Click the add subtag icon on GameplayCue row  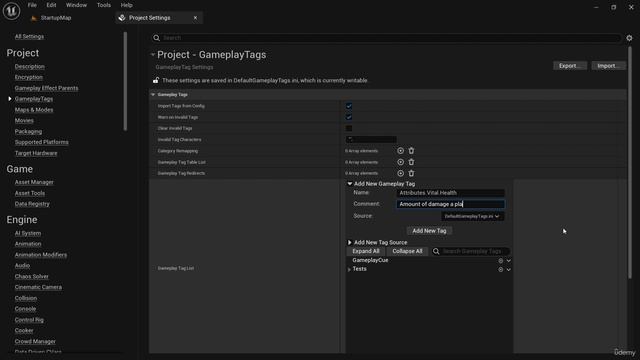click(x=500, y=260)
